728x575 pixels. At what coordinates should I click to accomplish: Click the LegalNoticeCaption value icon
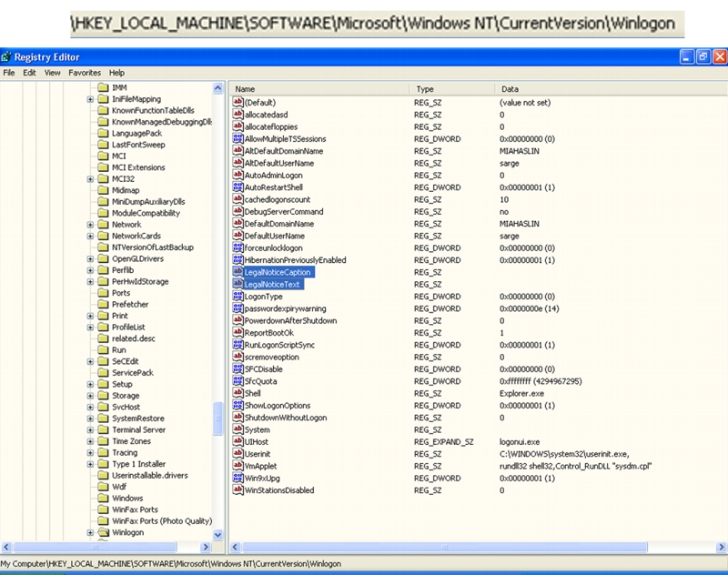click(238, 271)
